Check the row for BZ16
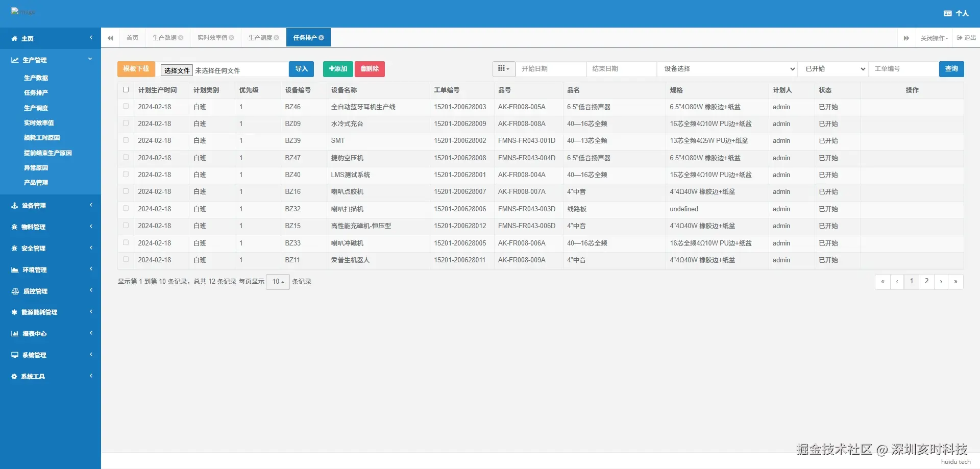 pyautogui.click(x=126, y=191)
